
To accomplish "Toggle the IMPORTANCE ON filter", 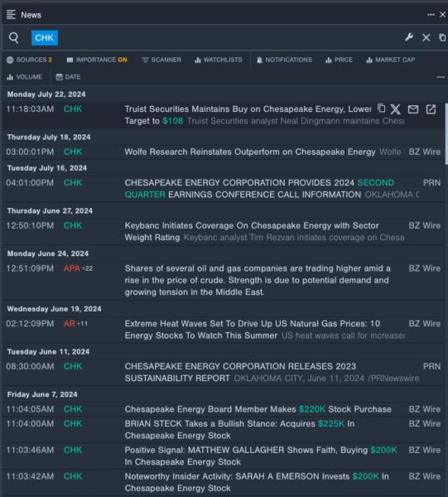I will tap(97, 60).
